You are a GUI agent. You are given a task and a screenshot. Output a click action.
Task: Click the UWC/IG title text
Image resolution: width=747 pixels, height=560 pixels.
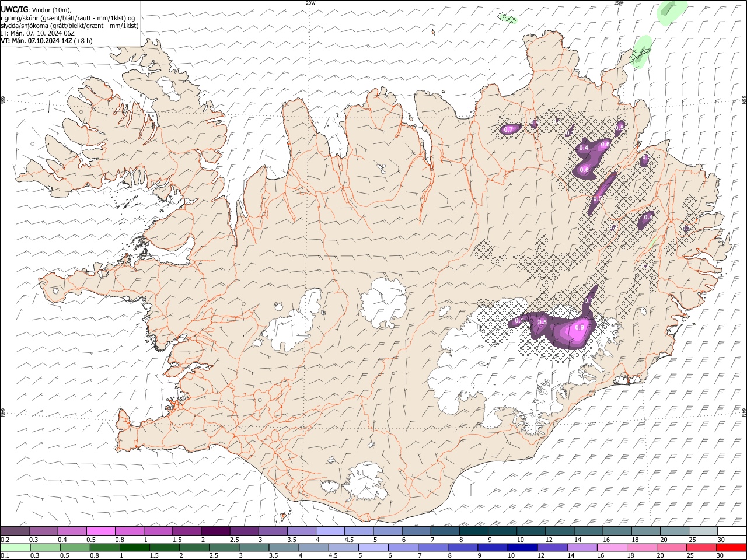click(x=14, y=9)
